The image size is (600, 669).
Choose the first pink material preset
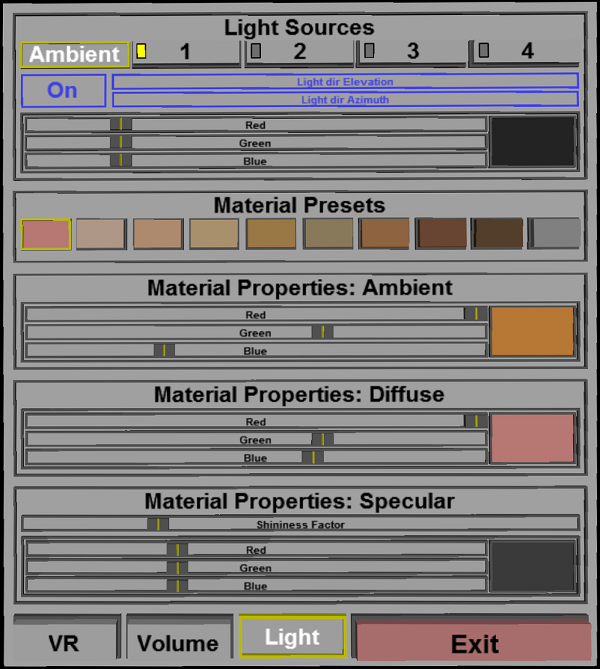tap(46, 234)
